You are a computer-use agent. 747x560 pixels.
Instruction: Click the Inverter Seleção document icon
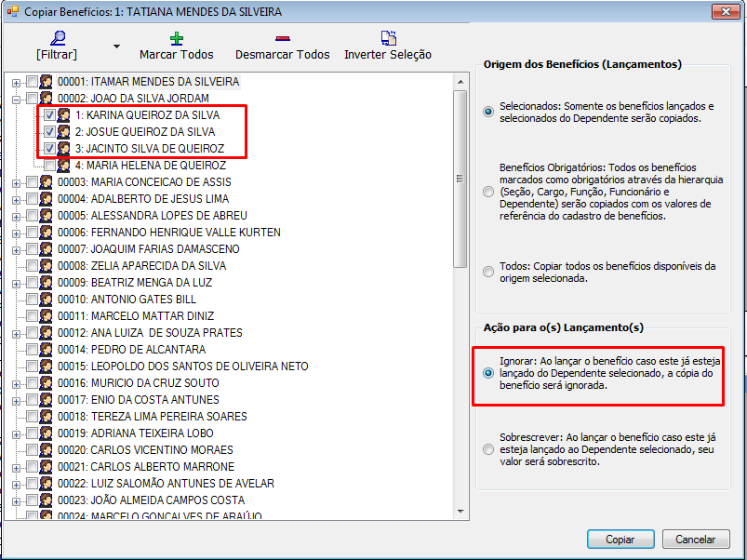(x=388, y=38)
